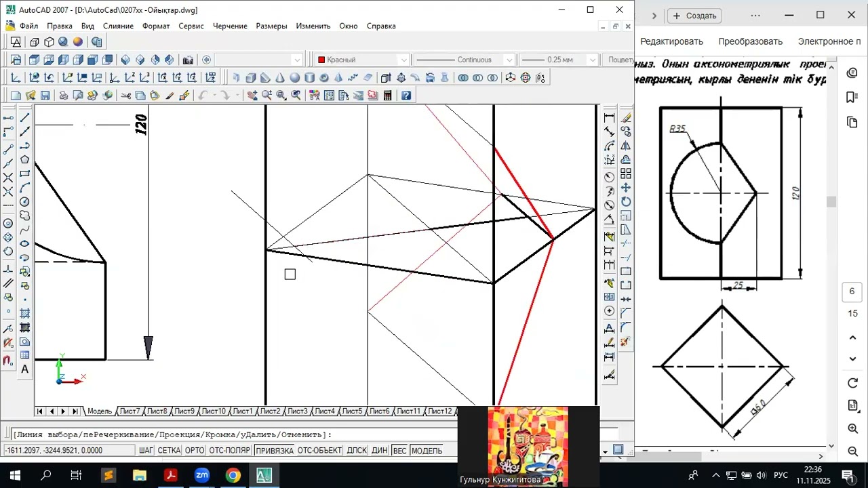Click Создать button in PDF window

pos(694,16)
